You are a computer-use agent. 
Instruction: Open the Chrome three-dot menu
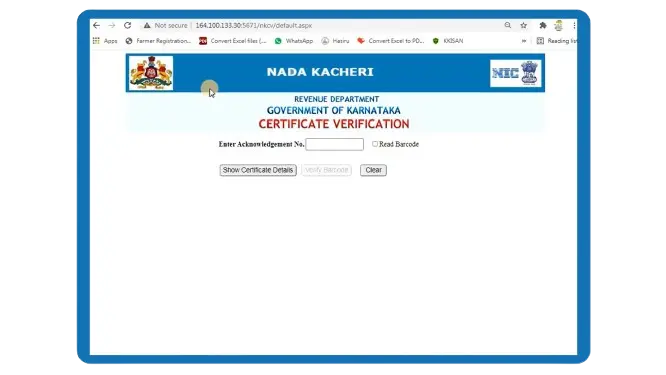coord(574,25)
